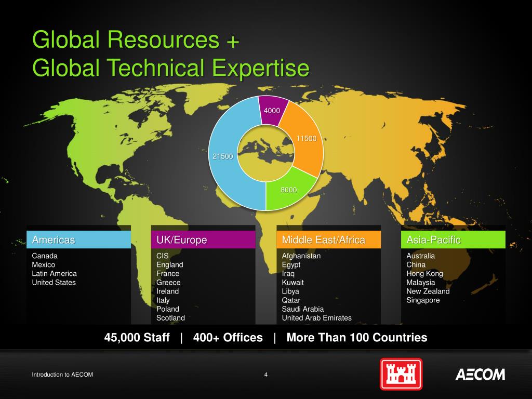This screenshot has height=399, width=532.
Task: Click 'Italy' in the UK/Europe list
Action: coord(163,300)
